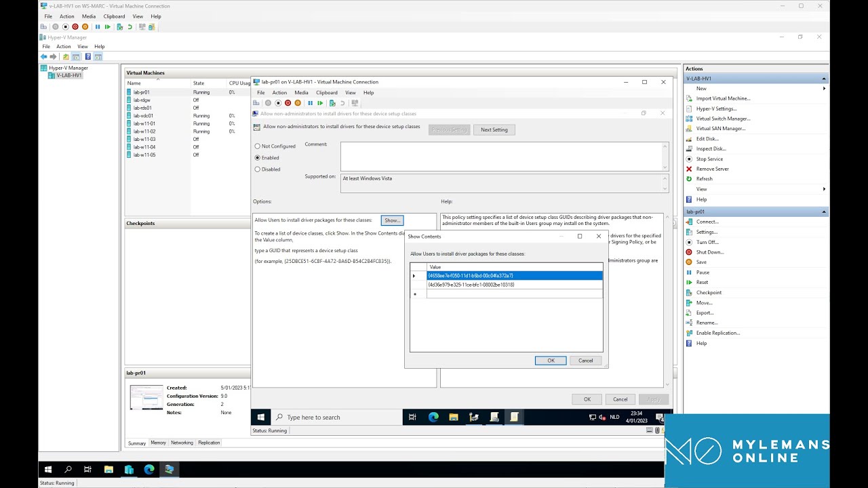Click Cancel in Show Contents dialog

(x=585, y=361)
